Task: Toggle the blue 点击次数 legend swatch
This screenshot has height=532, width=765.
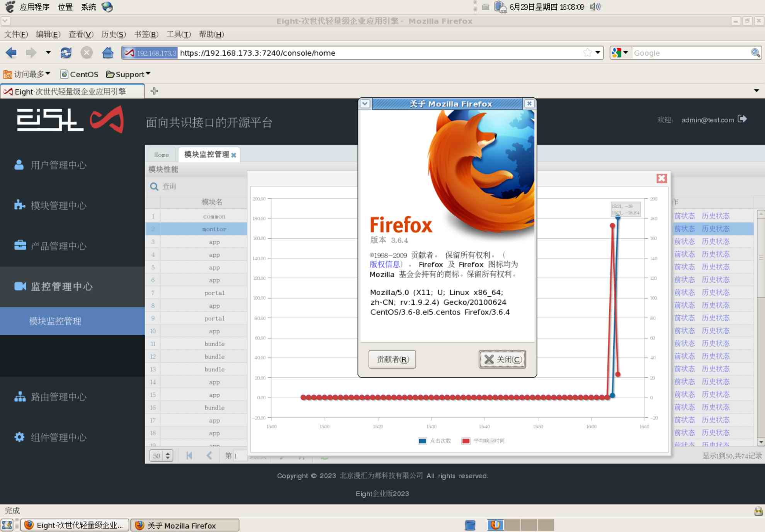Action: tap(422, 441)
